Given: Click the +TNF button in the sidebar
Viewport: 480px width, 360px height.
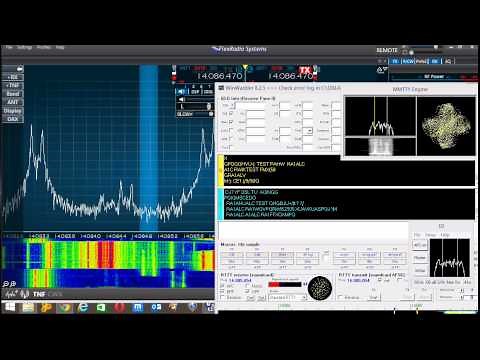Looking at the screenshot, I should click(x=13, y=86).
